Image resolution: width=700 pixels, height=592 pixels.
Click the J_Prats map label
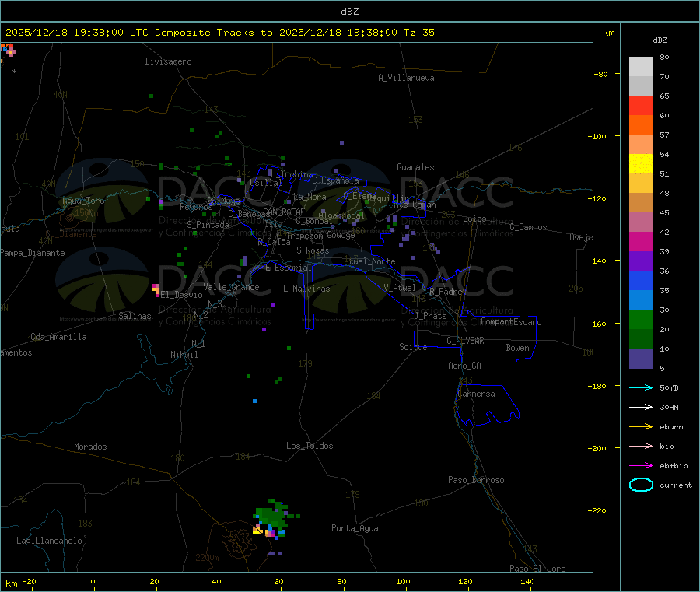click(430, 316)
